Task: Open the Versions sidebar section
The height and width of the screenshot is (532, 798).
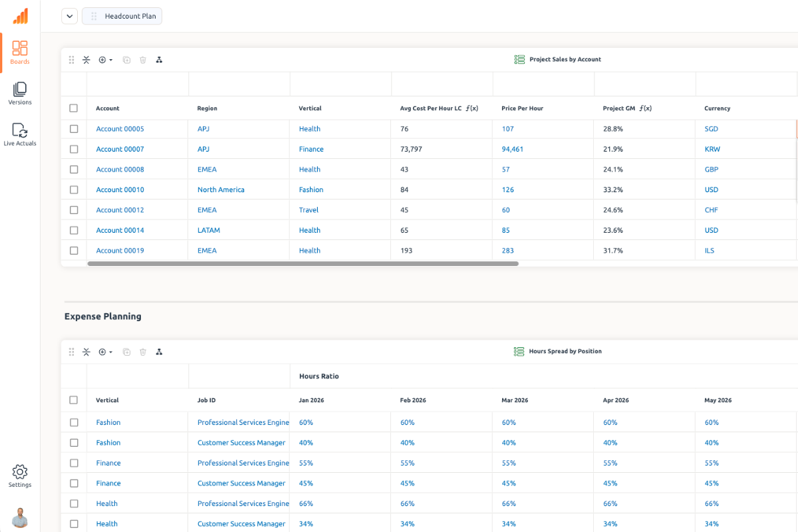Action: tap(20, 94)
